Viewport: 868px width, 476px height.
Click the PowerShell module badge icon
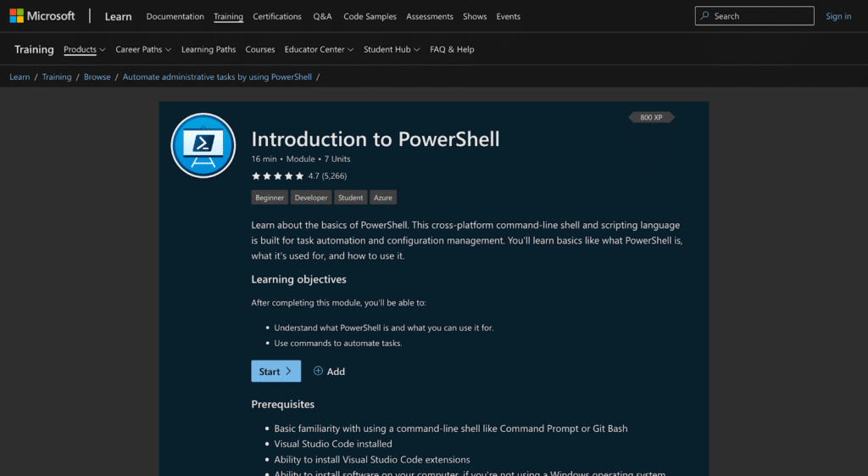203,145
